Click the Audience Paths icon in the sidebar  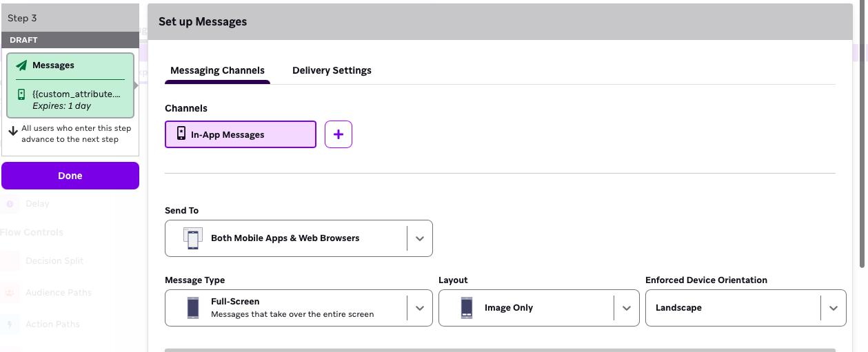pyautogui.click(x=10, y=293)
